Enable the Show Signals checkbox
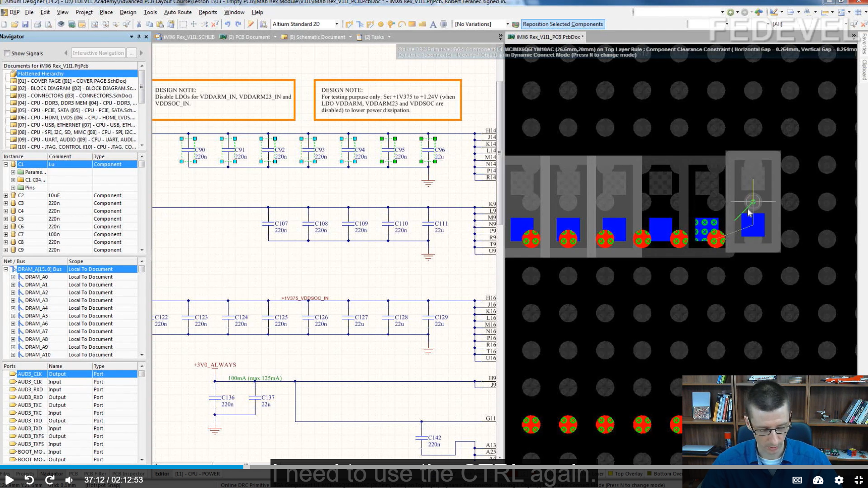868x488 pixels. point(7,53)
